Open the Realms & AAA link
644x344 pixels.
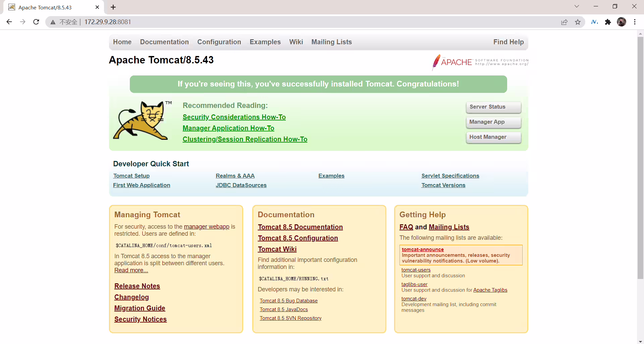tap(235, 176)
